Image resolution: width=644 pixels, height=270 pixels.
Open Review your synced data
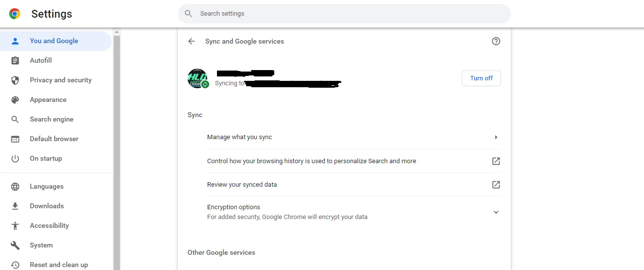pos(354,185)
